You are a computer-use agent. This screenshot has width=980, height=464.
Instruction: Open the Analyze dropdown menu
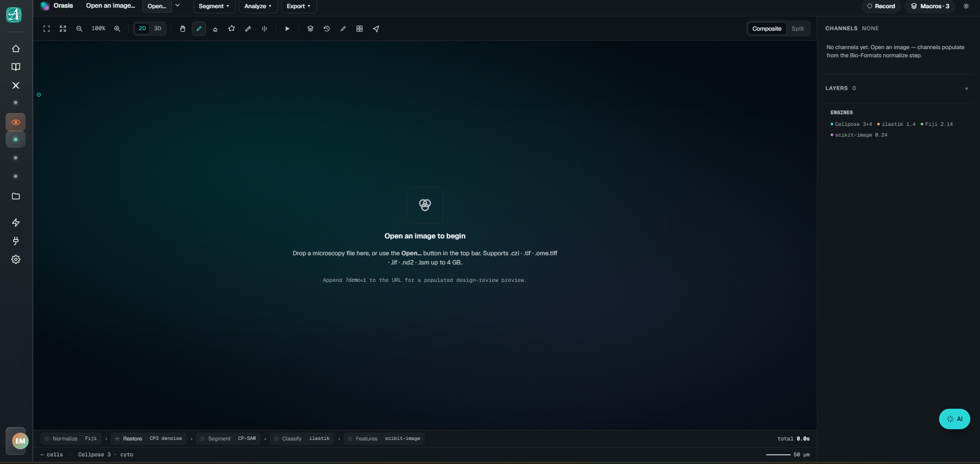click(x=258, y=6)
